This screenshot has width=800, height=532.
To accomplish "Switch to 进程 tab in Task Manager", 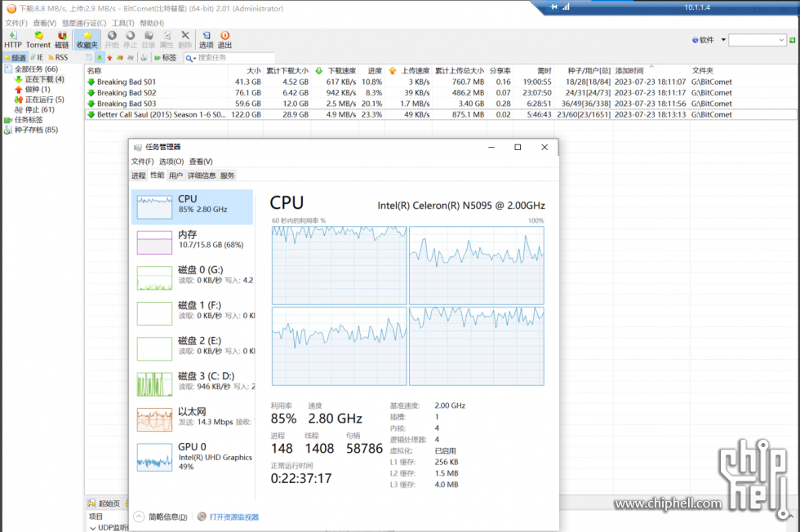I will (138, 175).
